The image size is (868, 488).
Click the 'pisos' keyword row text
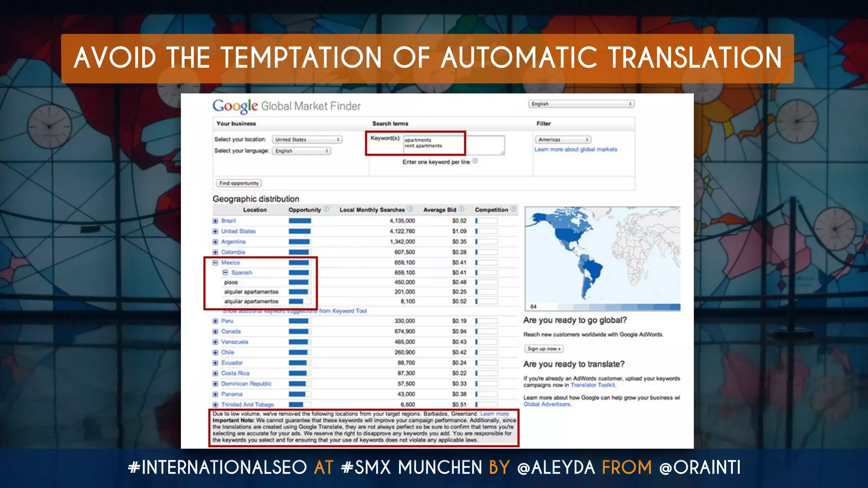point(231,283)
